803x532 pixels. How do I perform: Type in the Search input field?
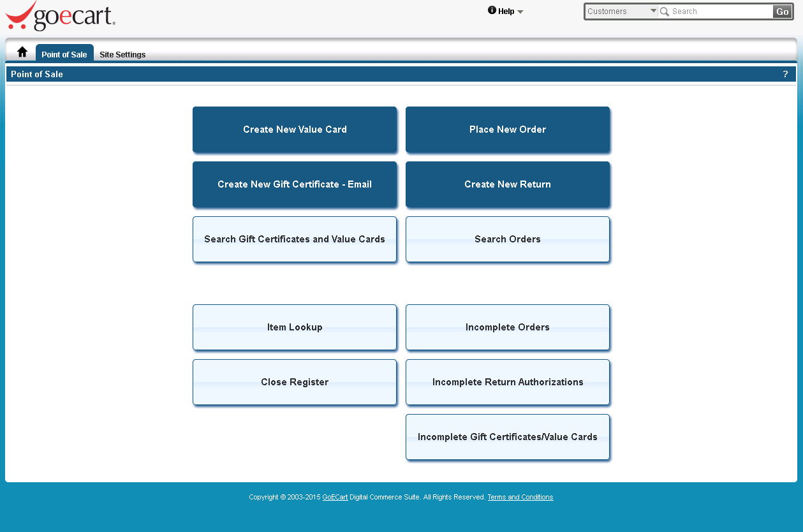coord(721,11)
